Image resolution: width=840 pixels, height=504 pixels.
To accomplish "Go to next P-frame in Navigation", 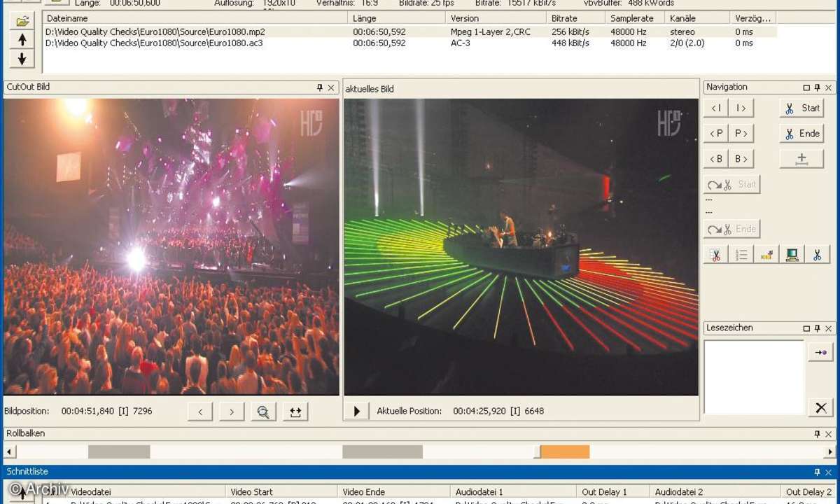I will pyautogui.click(x=740, y=133).
